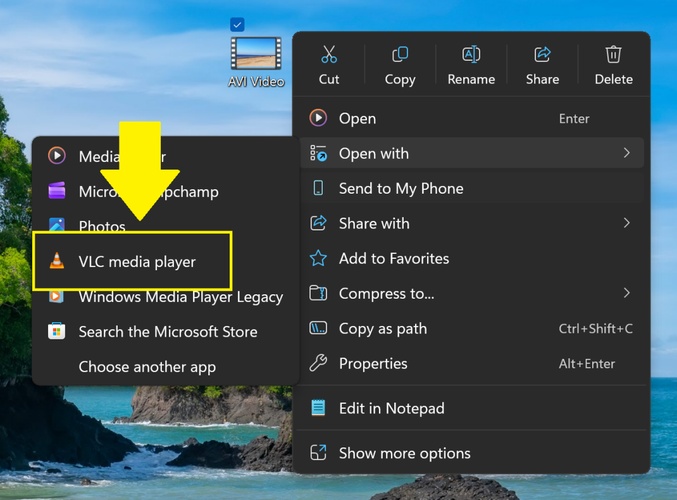Screen dimensions: 677x500
Task: Choose Add to Favorites
Action: point(471,258)
